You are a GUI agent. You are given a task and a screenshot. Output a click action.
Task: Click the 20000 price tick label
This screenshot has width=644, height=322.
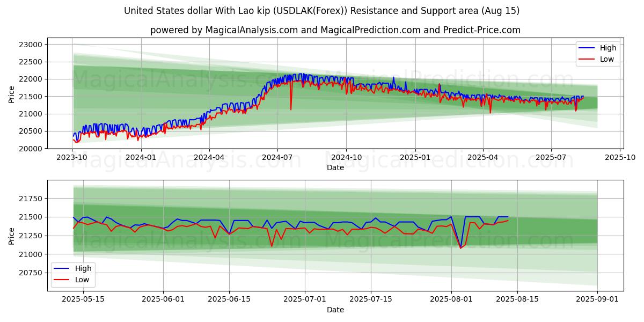pos(30,148)
